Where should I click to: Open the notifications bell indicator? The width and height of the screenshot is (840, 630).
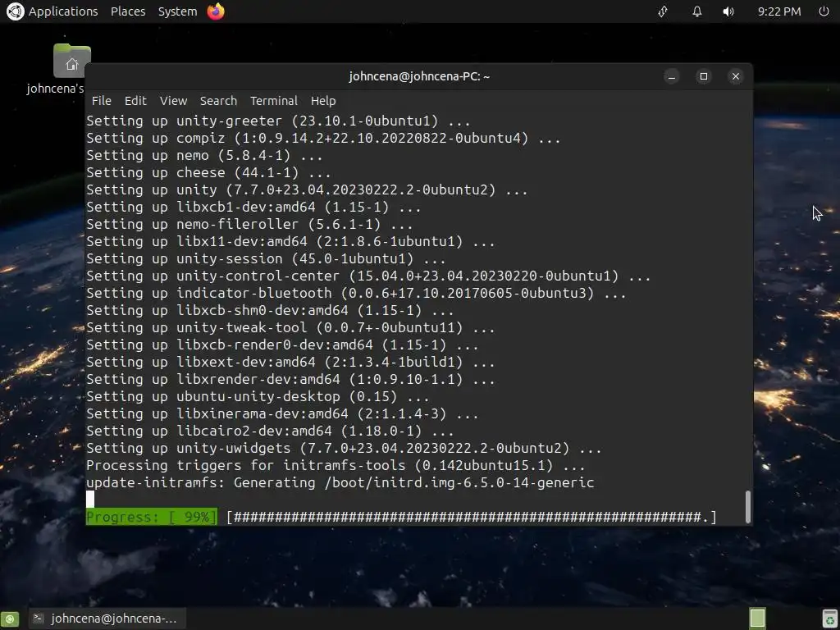pyautogui.click(x=697, y=11)
